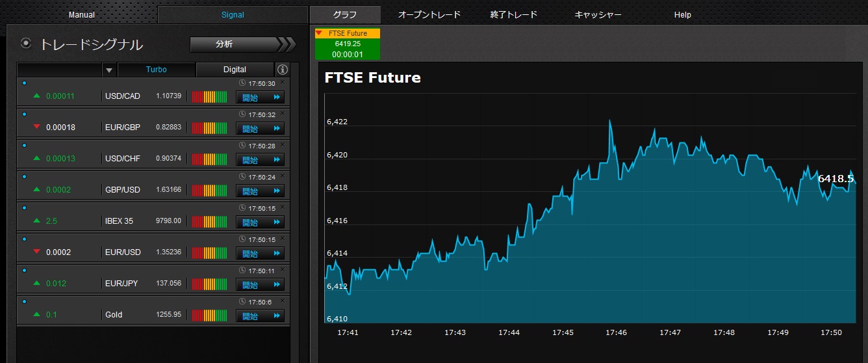Screen dimensions: 868x363
Task: Click the EUR/JPY rate 137.056
Action: [x=169, y=284]
